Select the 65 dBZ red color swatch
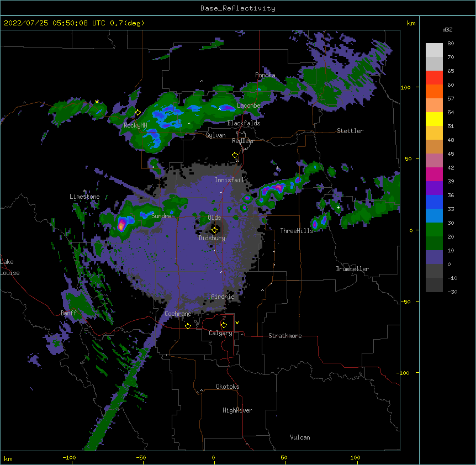476x465 pixels. click(x=434, y=77)
